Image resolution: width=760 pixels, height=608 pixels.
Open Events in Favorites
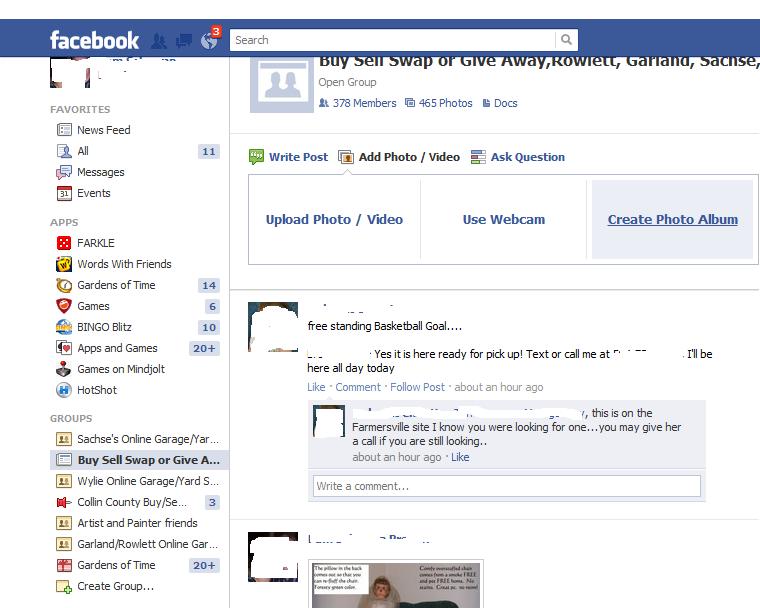point(94,193)
